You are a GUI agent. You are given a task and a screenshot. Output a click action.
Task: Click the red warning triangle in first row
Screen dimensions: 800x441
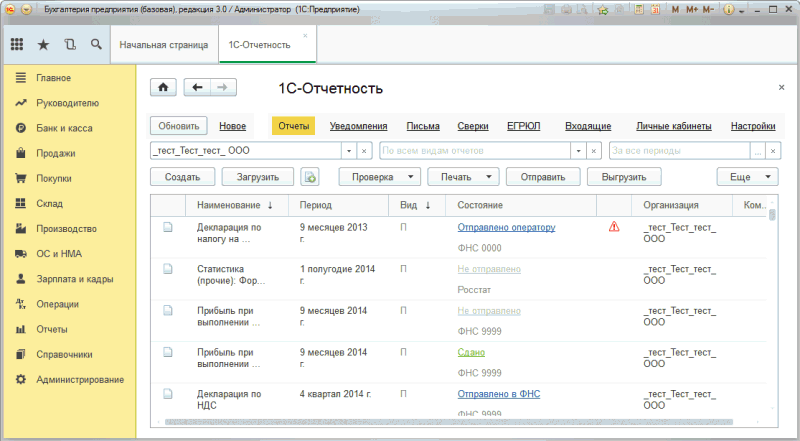(614, 227)
